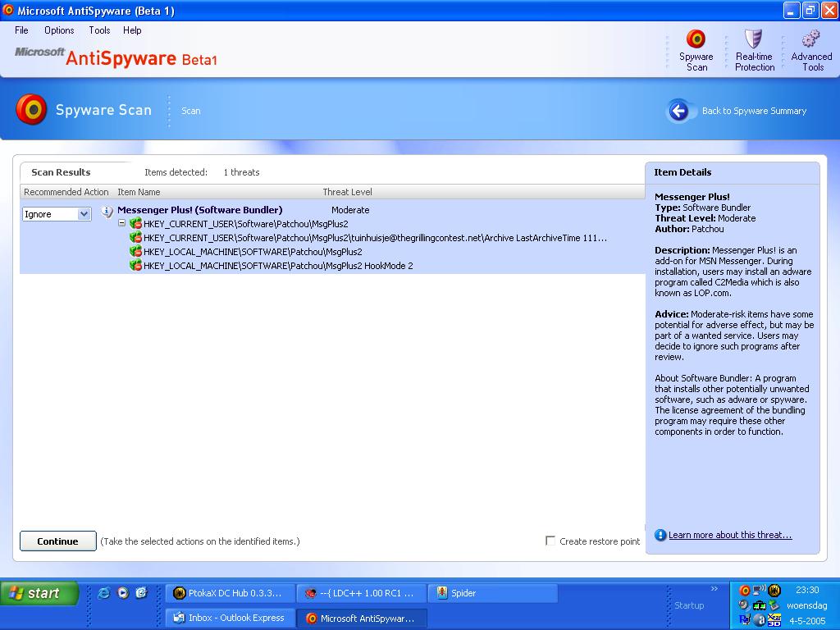
Task: Open the Options menu
Action: [59, 30]
